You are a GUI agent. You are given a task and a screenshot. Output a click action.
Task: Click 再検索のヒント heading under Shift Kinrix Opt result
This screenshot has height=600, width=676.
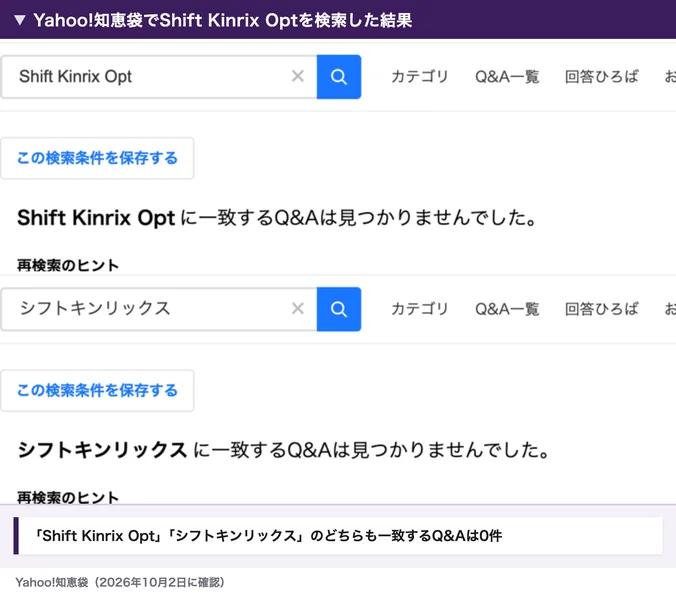[68, 265]
